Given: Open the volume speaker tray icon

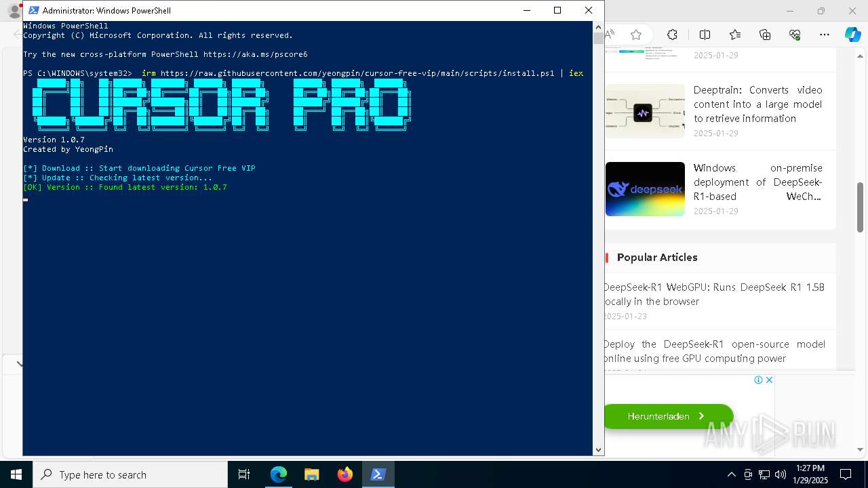Looking at the screenshot, I should pos(781,474).
